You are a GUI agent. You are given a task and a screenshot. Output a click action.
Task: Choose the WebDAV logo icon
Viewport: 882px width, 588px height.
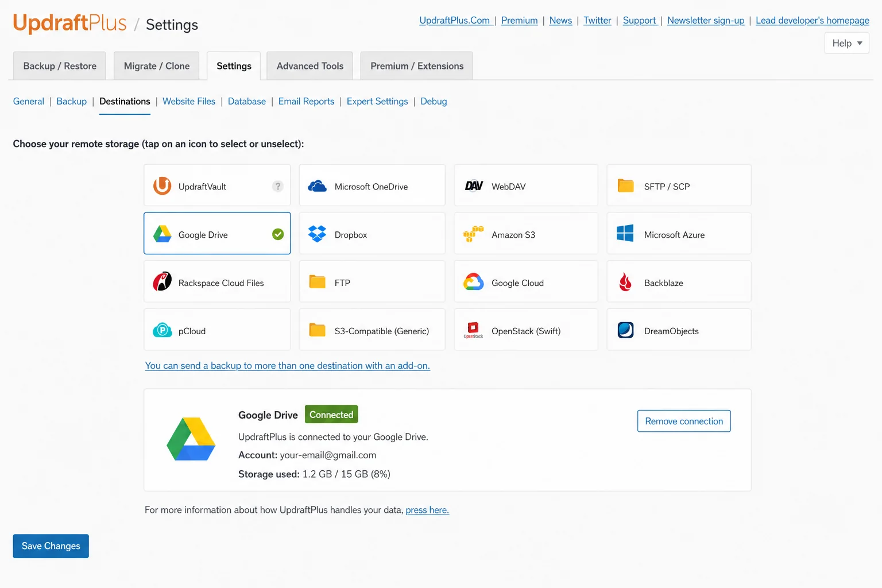(474, 186)
